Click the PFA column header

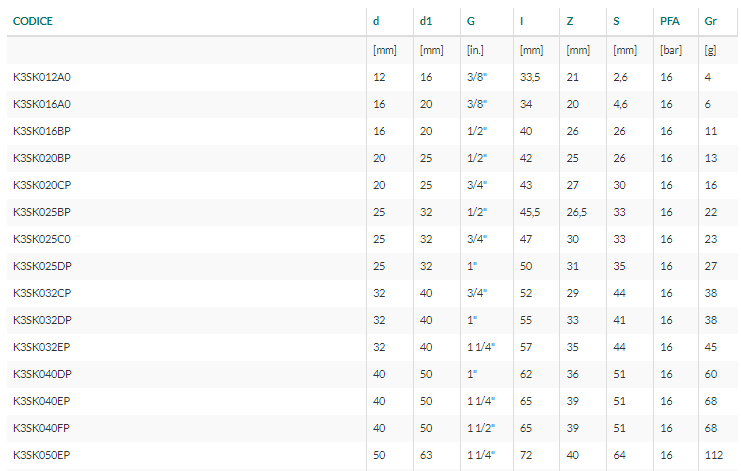pos(670,21)
